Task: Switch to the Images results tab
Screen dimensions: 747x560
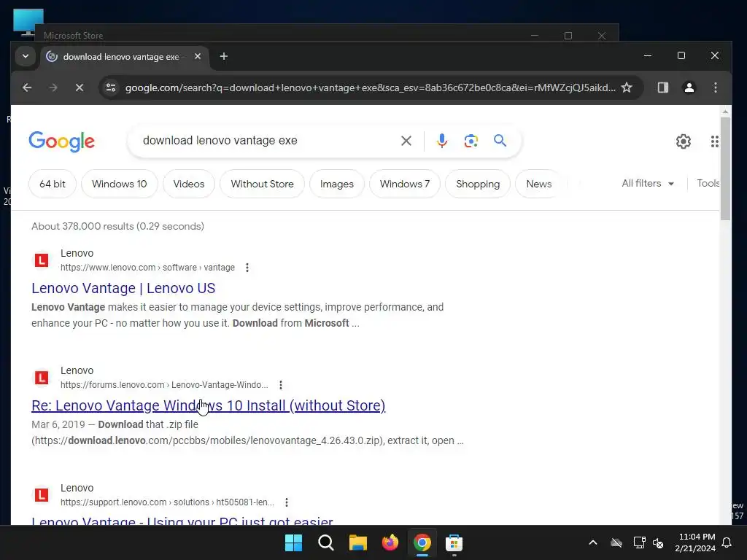Action: [x=337, y=184]
